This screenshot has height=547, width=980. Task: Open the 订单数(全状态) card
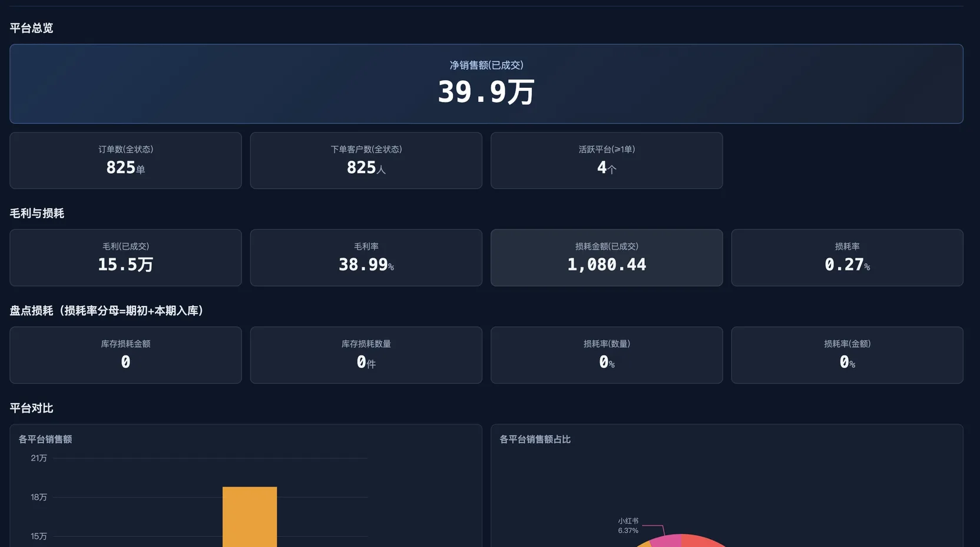(125, 160)
